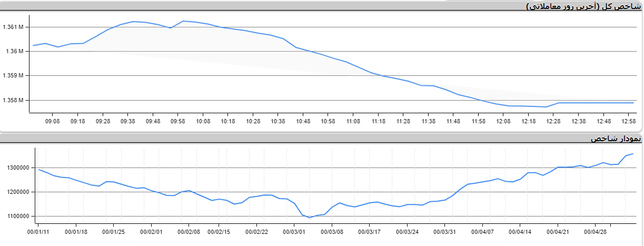Click the شاخص کل panel header title
The width and height of the screenshot is (644, 246).
coord(584,6)
